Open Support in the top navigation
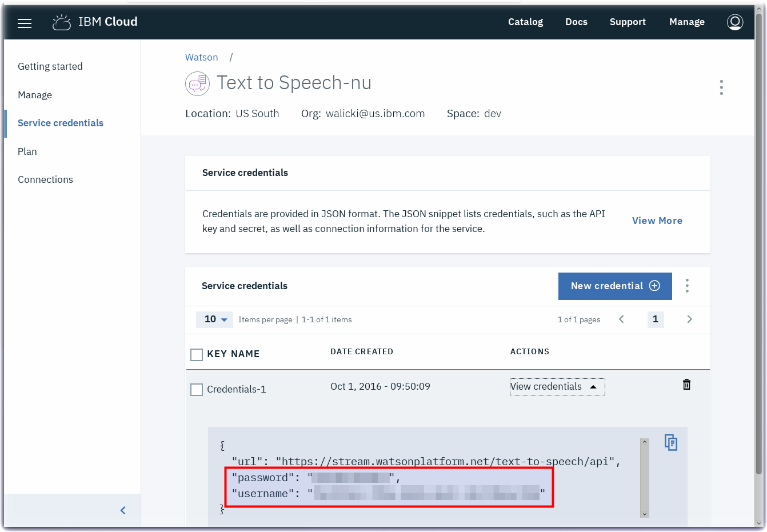This screenshot has height=532, width=767. pos(628,22)
